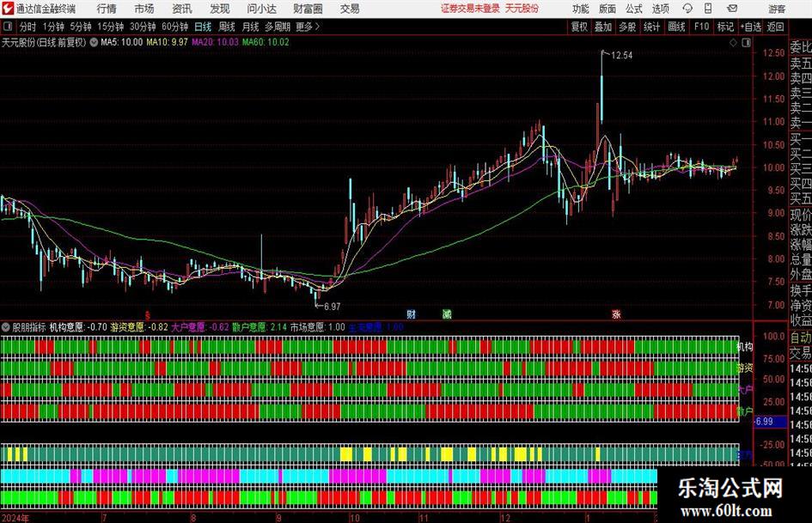Click the MA20: 10.03 indicator value

click(x=215, y=42)
